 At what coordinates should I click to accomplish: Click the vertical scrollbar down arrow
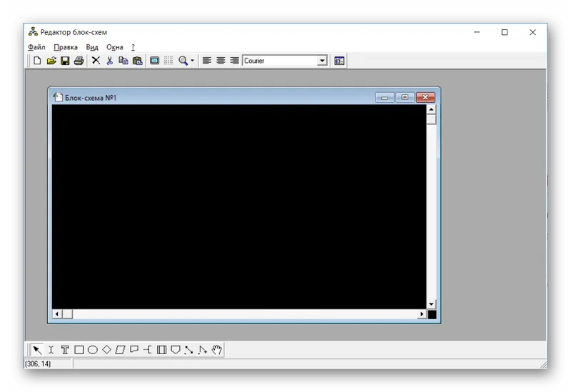[x=431, y=304]
